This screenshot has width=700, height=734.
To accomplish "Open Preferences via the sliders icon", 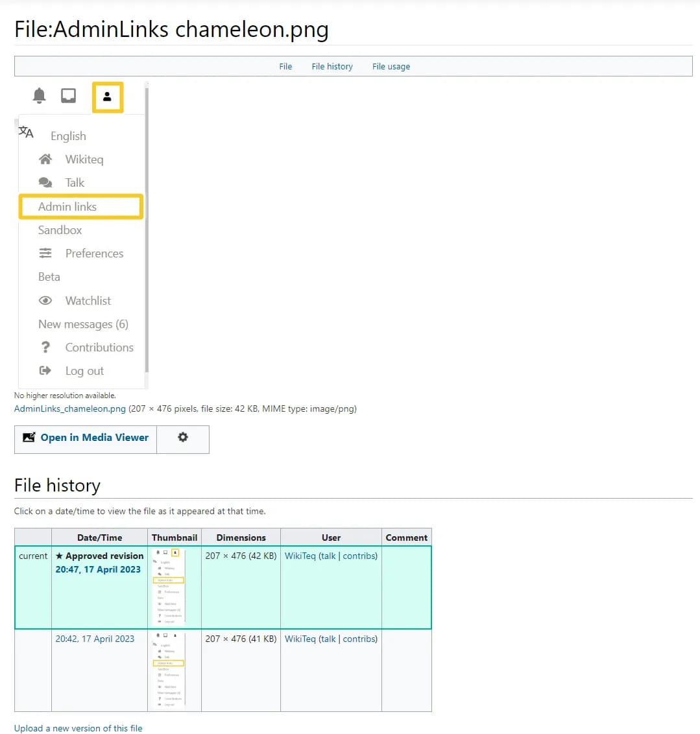I will click(x=45, y=253).
